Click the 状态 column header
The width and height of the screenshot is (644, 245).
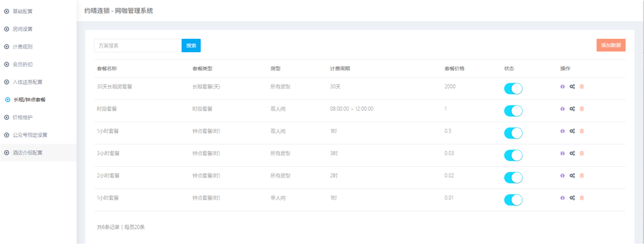509,68
